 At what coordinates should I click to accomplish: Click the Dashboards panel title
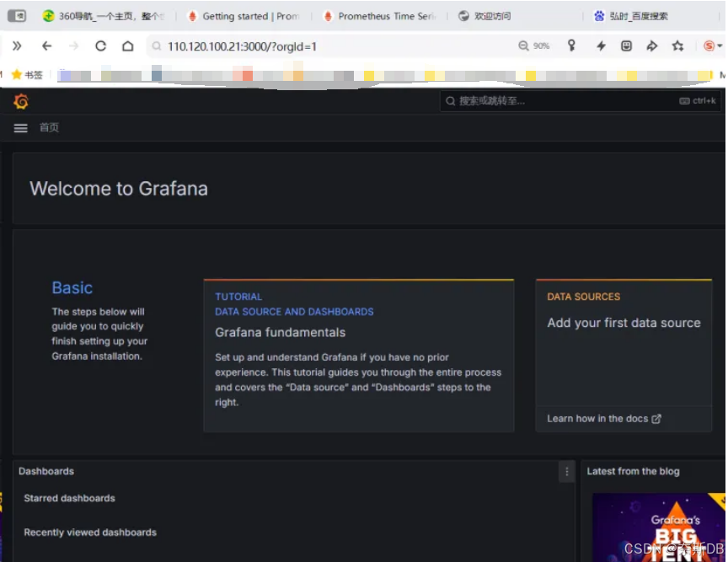[x=46, y=471]
